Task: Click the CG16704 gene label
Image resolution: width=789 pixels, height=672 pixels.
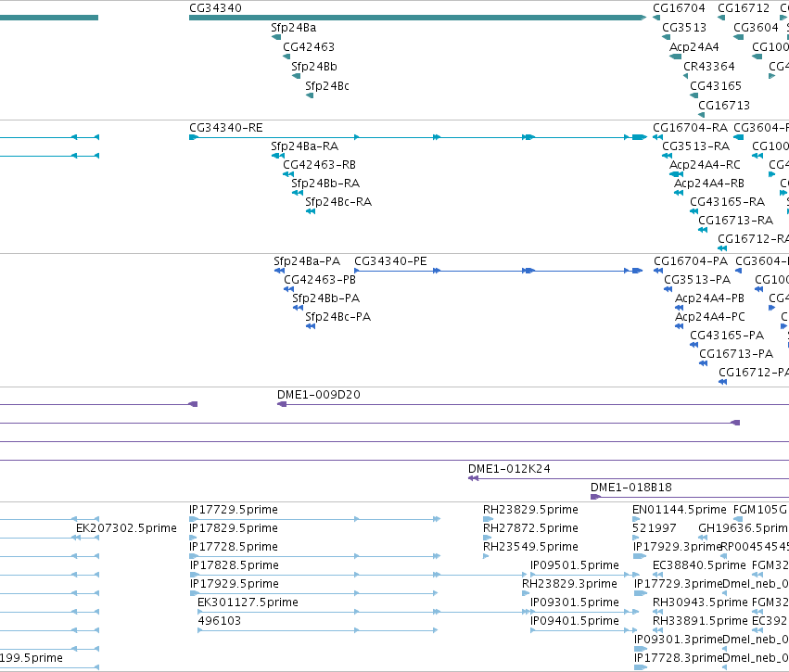Action: 679,8
